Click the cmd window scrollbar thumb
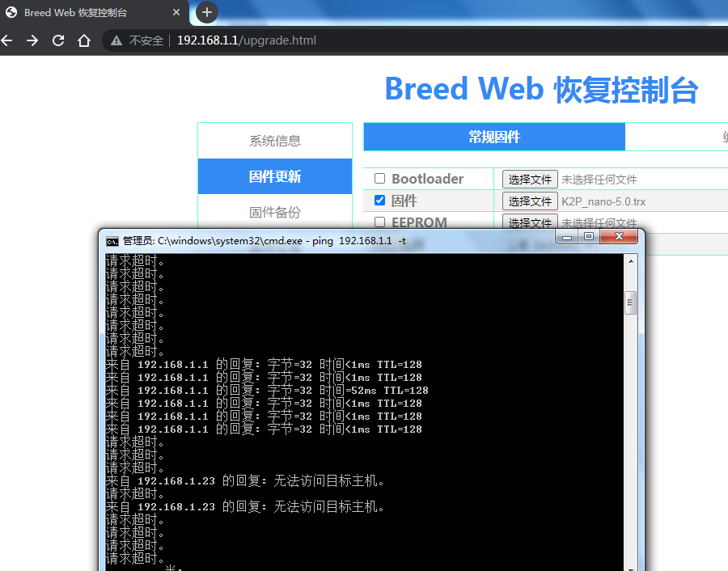728x571 pixels. pos(631,302)
